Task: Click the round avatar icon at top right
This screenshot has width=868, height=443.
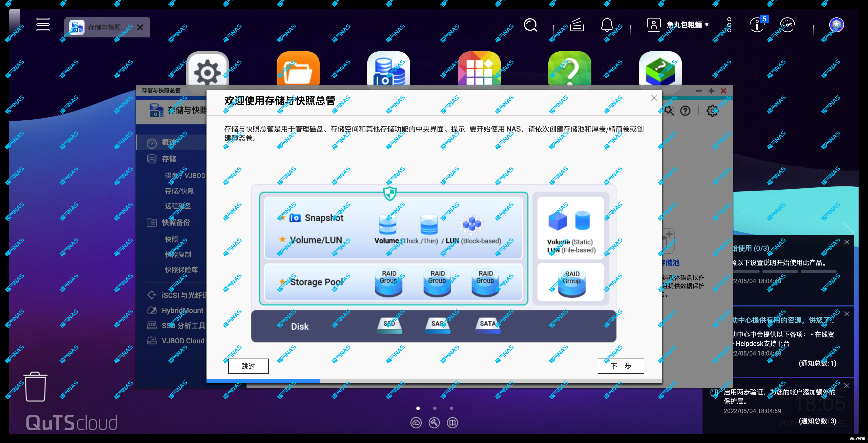Action: point(836,25)
